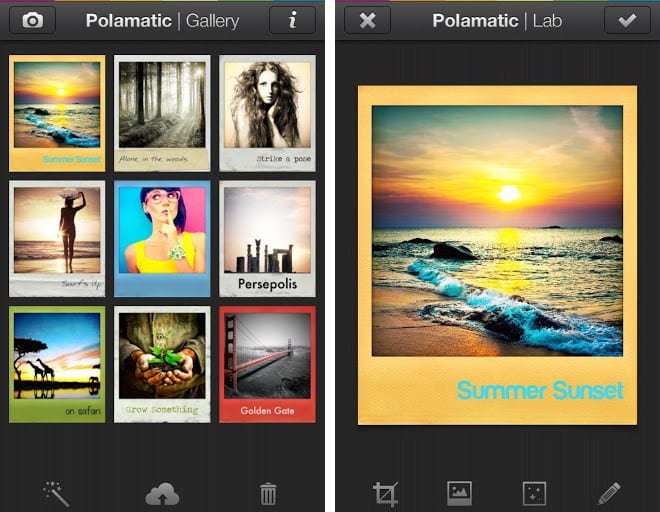The height and width of the screenshot is (512, 660).
Task: Tap the Summer Sunset caption in Lab
Action: (x=540, y=390)
